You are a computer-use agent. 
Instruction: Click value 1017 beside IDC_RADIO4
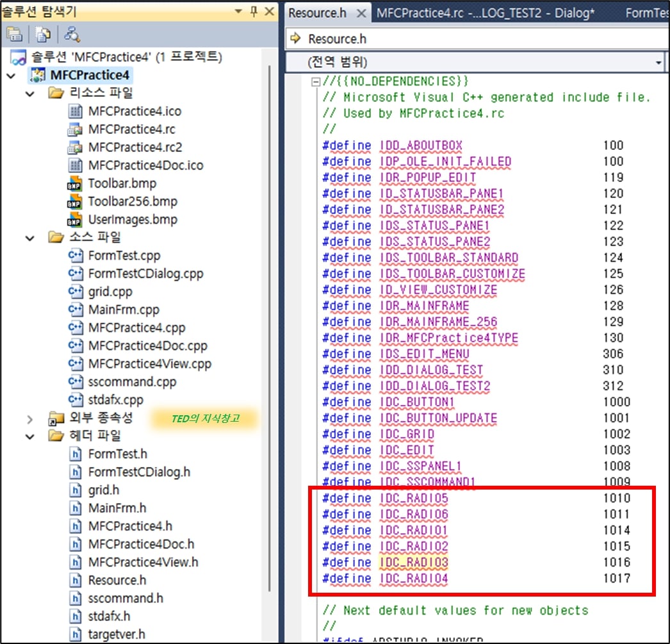[617, 578]
